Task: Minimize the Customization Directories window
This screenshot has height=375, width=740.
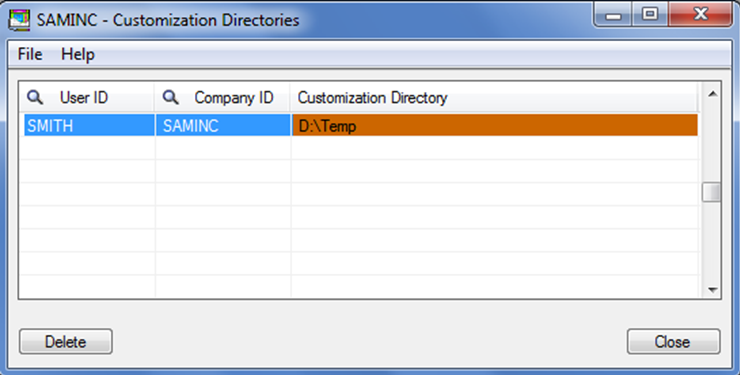Action: click(613, 16)
